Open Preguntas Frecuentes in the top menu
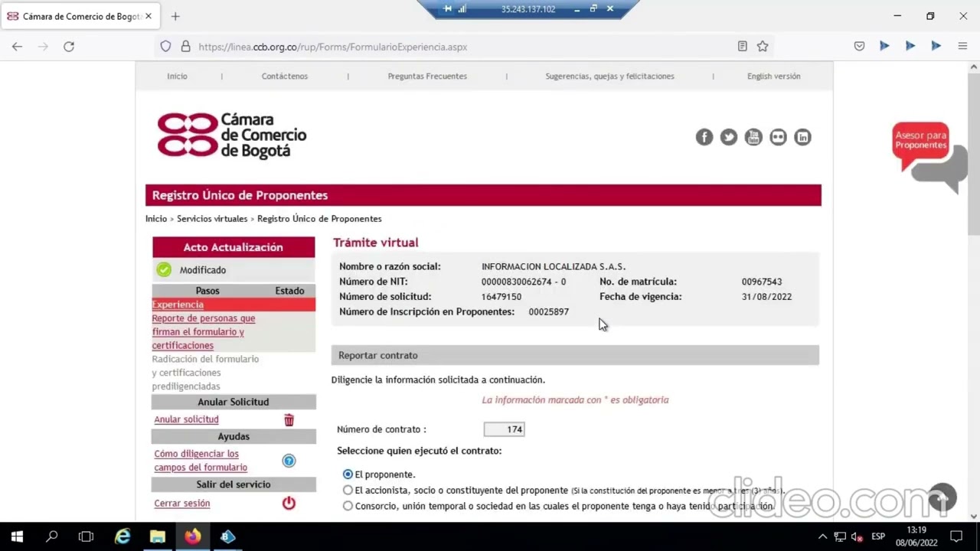 pyautogui.click(x=427, y=76)
